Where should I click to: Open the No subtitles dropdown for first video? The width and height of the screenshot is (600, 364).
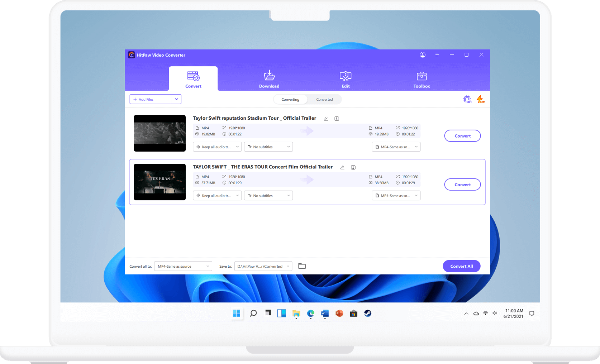[x=268, y=147]
